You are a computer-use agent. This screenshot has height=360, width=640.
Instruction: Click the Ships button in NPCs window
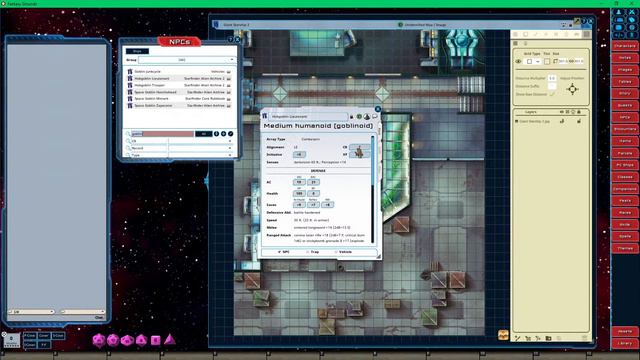(x=137, y=51)
